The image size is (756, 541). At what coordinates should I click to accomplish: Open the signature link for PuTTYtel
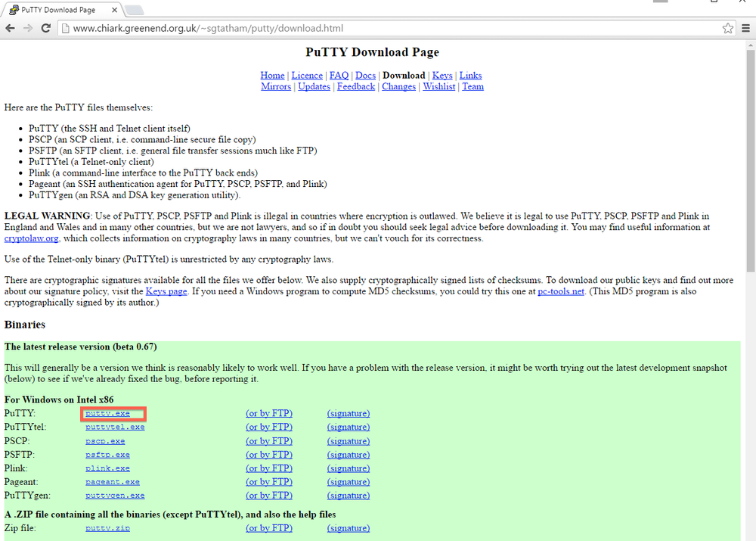click(x=349, y=427)
